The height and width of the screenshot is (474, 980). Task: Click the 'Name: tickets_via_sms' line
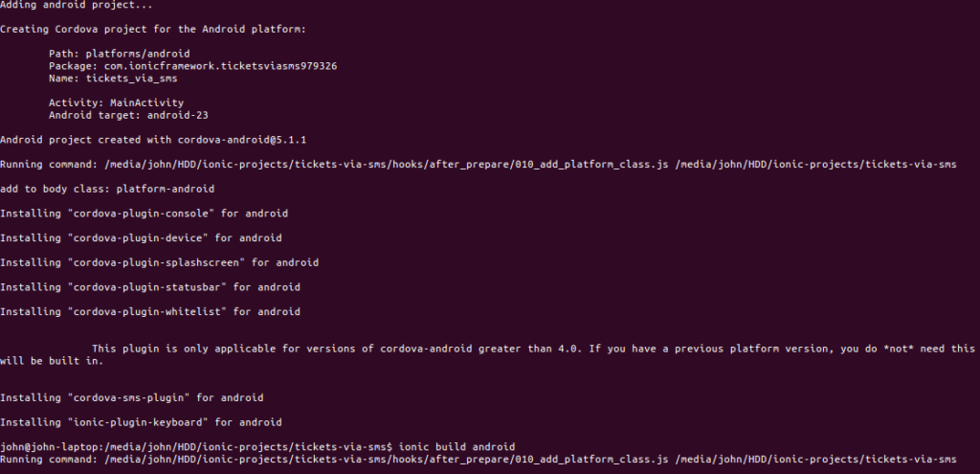(x=113, y=79)
